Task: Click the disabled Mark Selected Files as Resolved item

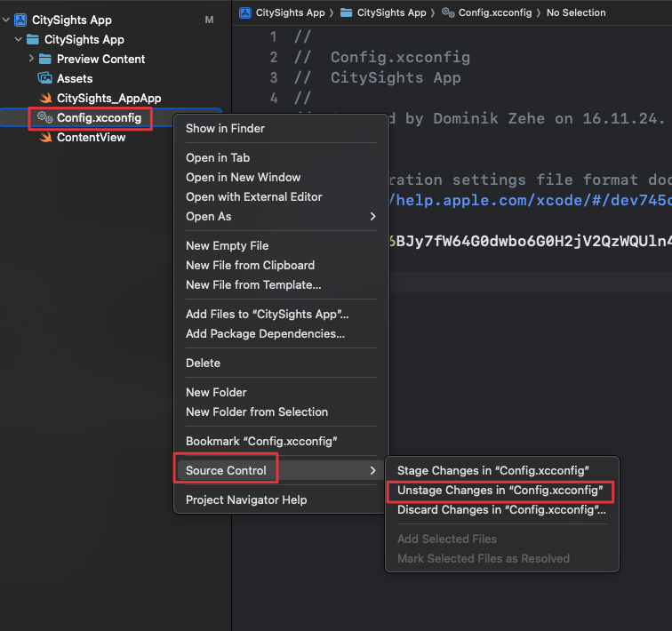Action: tap(502, 559)
